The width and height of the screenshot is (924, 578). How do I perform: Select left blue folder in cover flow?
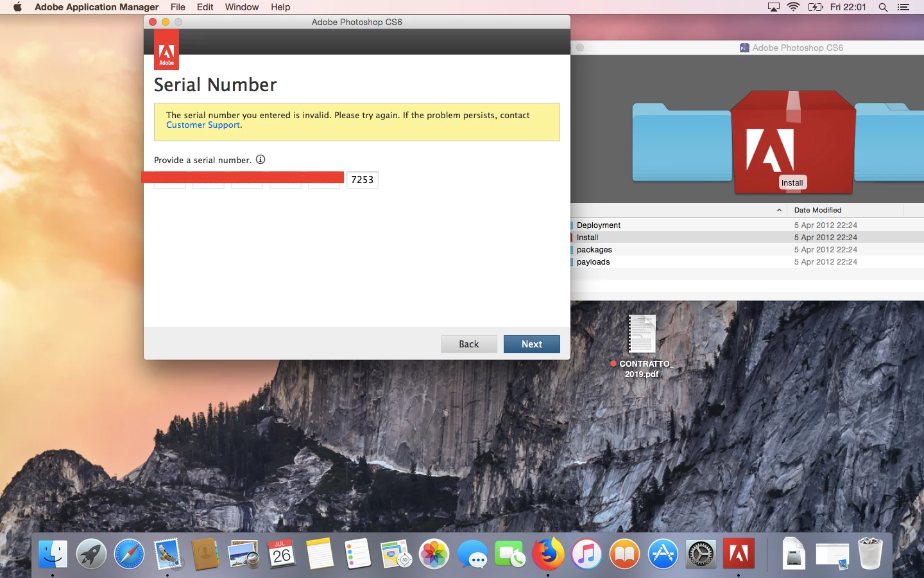[x=681, y=142]
